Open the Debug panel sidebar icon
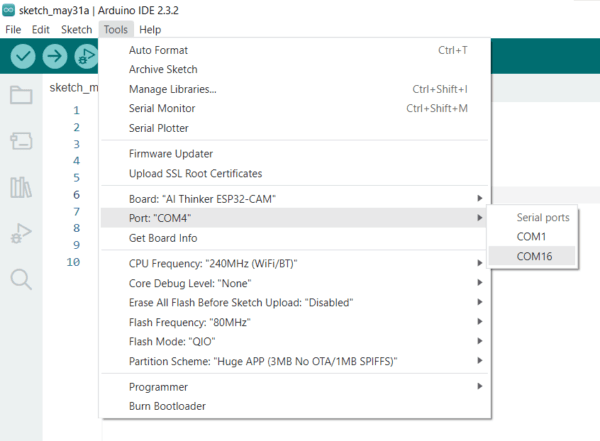This screenshot has width=600, height=441. (x=21, y=233)
